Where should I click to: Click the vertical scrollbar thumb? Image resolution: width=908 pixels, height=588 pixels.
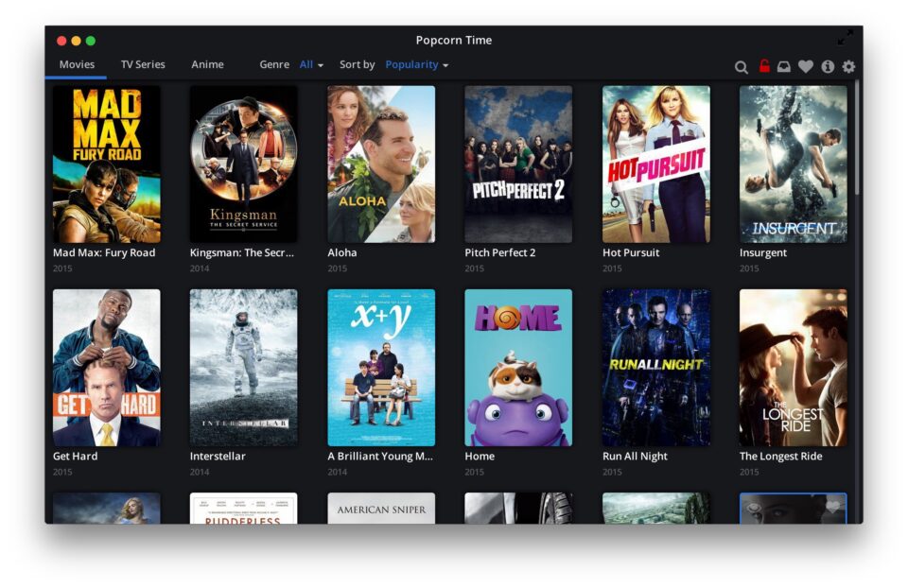point(857,138)
